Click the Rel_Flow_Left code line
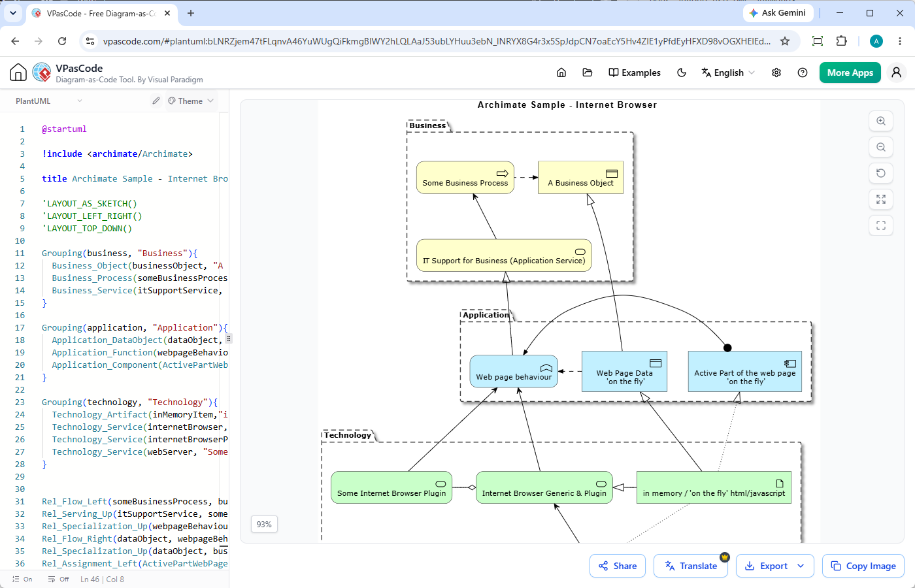The height and width of the screenshot is (588, 915). coord(135,501)
